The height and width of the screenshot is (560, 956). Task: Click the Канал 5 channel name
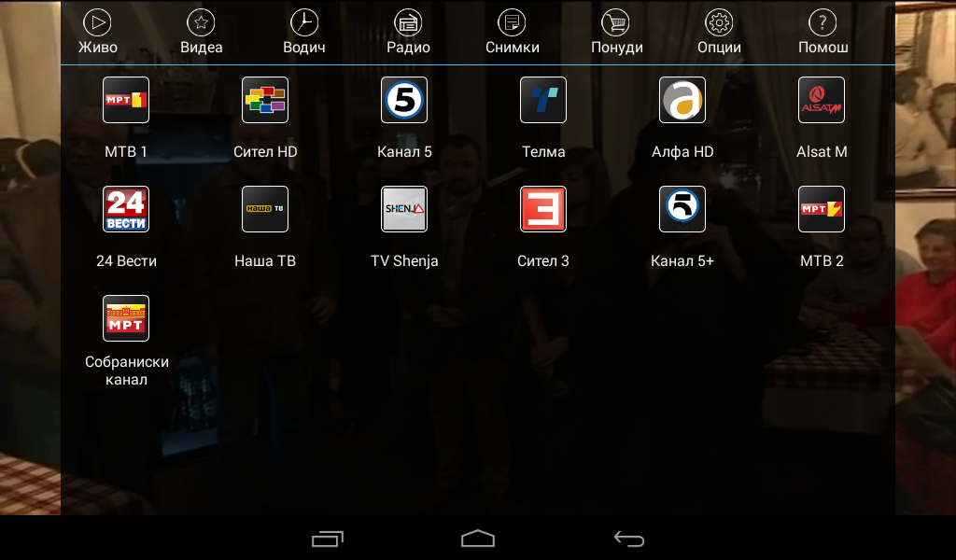[404, 152]
